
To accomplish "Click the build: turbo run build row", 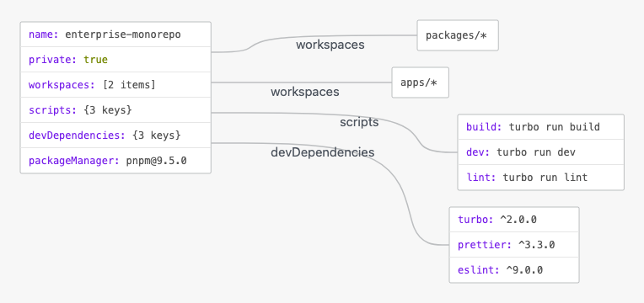I will coord(540,127).
